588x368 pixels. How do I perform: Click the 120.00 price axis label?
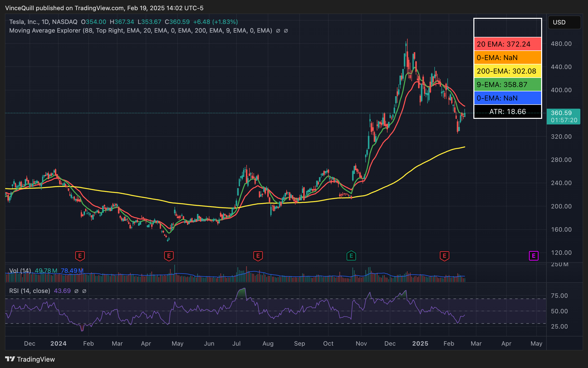tap(561, 253)
